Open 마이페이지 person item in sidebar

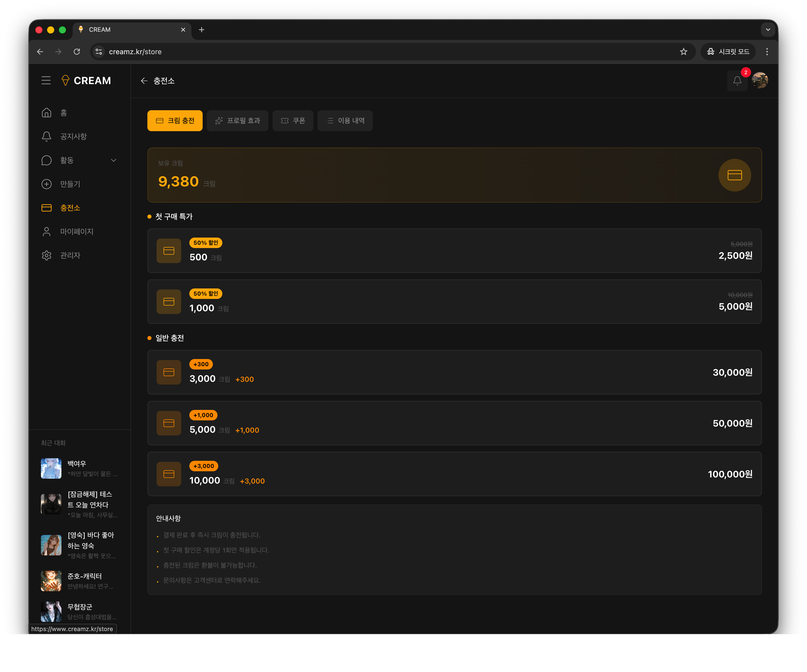point(47,232)
